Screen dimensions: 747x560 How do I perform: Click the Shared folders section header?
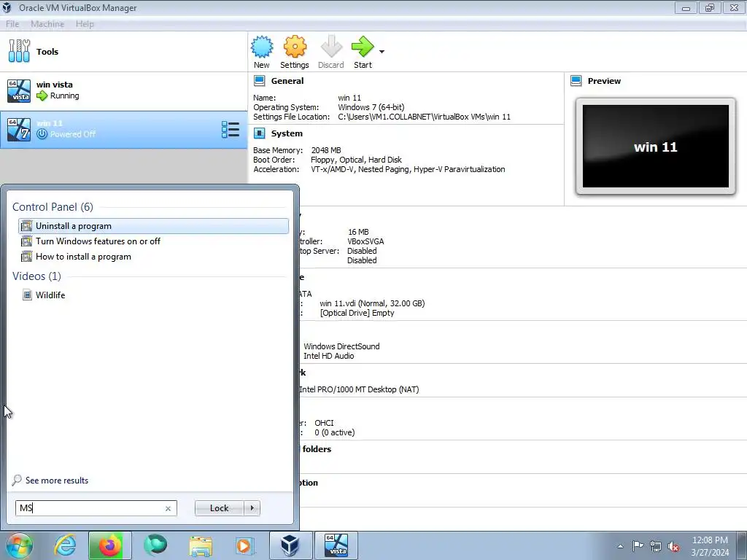point(317,449)
